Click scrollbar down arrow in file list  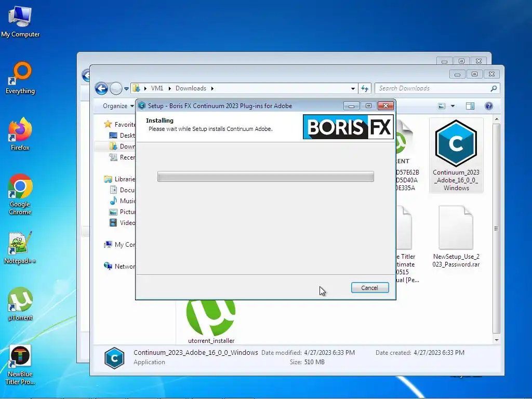point(496,340)
